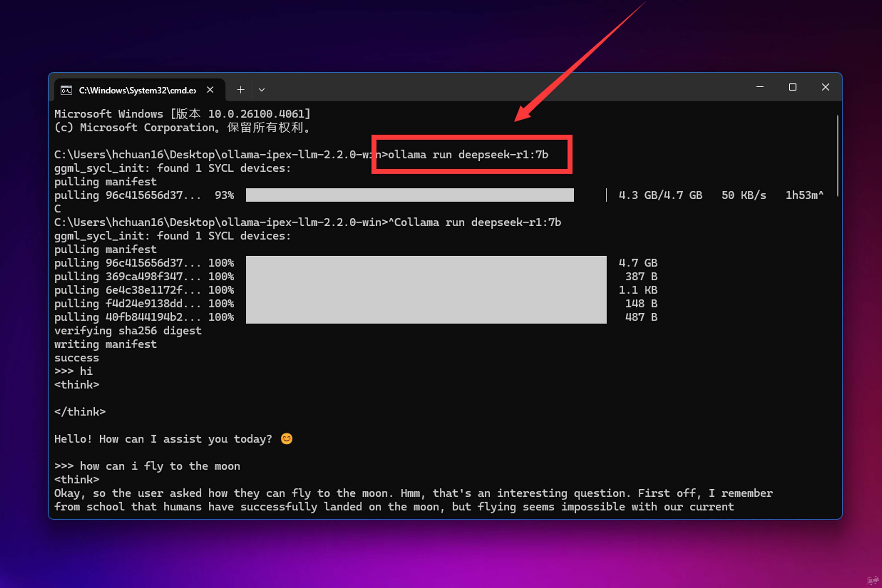Click the '487 B' size value
882x588 pixels.
(x=641, y=317)
